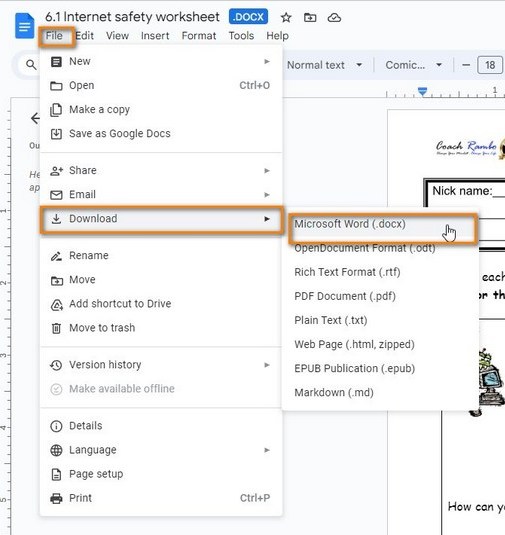This screenshot has height=535, width=505.
Task: Star the Internet safety worksheet document
Action: pyautogui.click(x=286, y=17)
